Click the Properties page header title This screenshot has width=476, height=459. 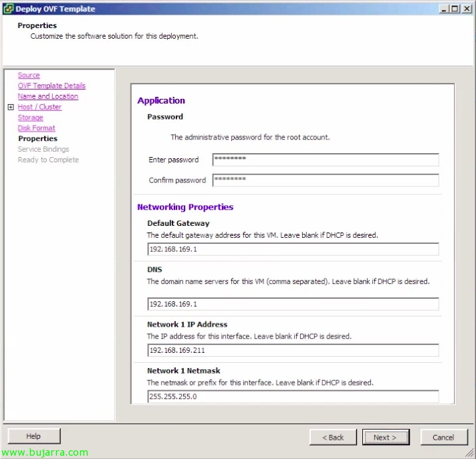[37, 25]
